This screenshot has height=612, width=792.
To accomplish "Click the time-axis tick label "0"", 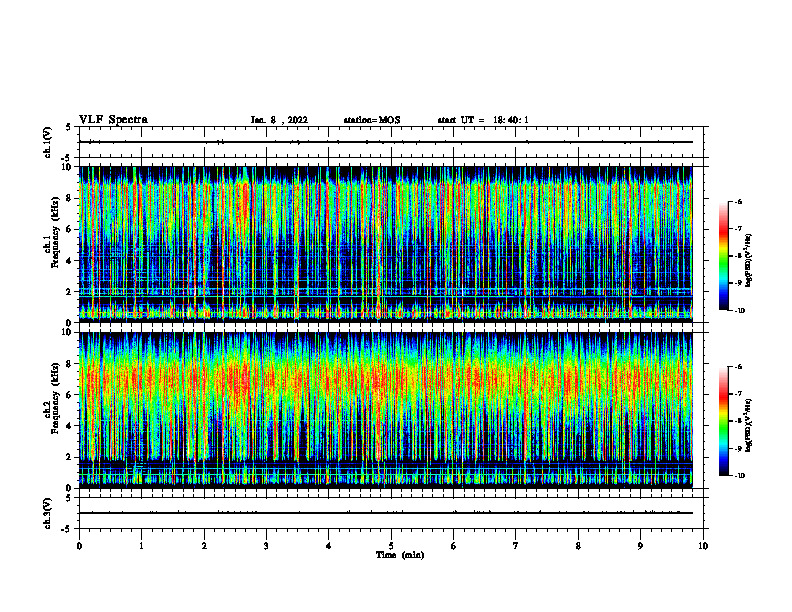I will point(79,546).
